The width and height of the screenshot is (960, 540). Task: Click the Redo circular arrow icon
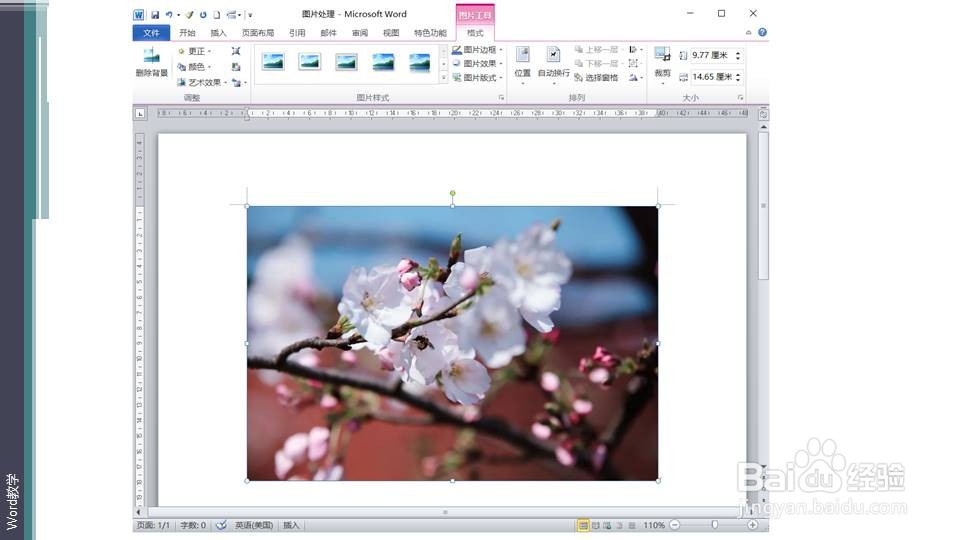203,15
